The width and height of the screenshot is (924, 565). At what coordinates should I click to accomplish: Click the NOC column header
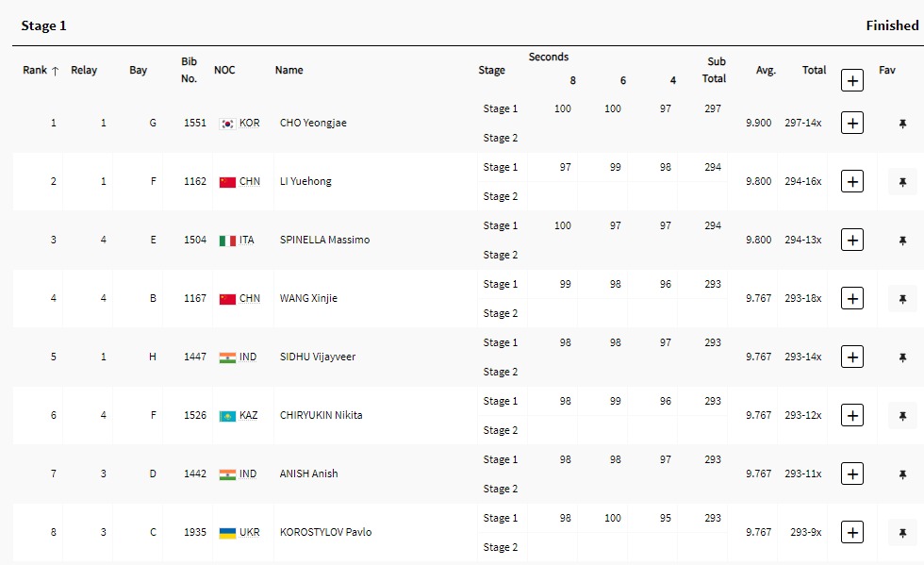(x=224, y=70)
